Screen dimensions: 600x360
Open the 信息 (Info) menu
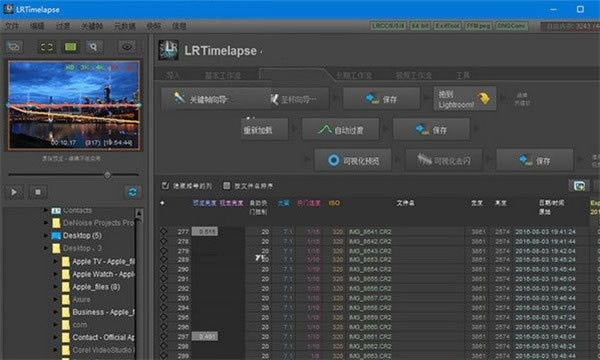click(x=179, y=26)
